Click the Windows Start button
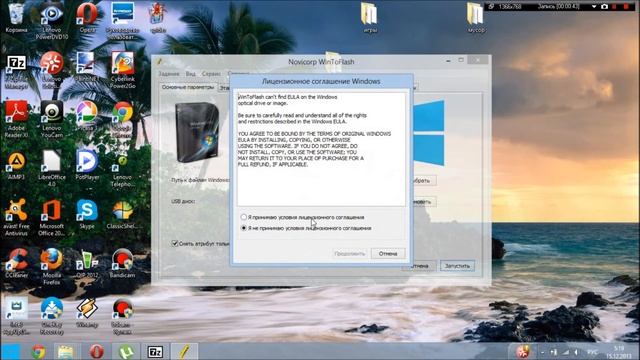Viewport: 640px width, 360px height. click(x=11, y=351)
